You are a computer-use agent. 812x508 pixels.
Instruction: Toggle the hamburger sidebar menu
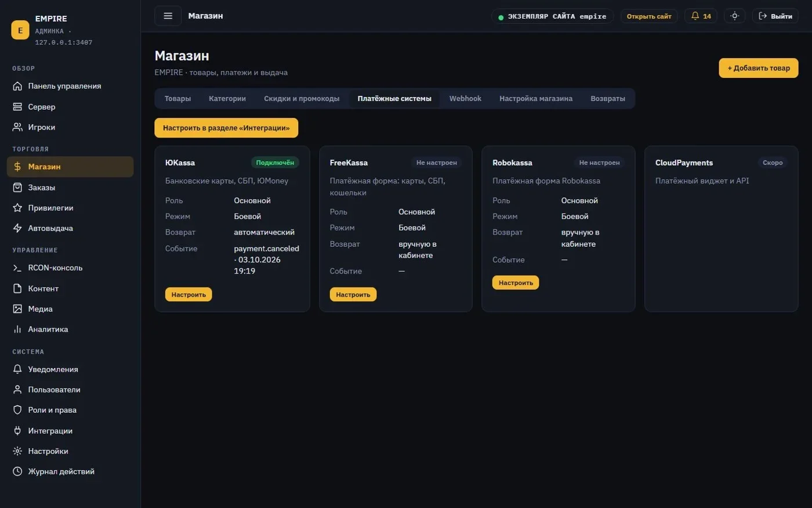168,16
